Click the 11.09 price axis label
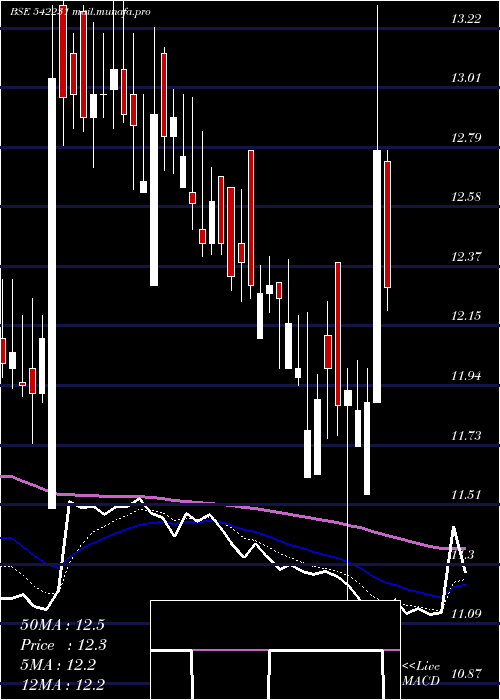 click(467, 614)
